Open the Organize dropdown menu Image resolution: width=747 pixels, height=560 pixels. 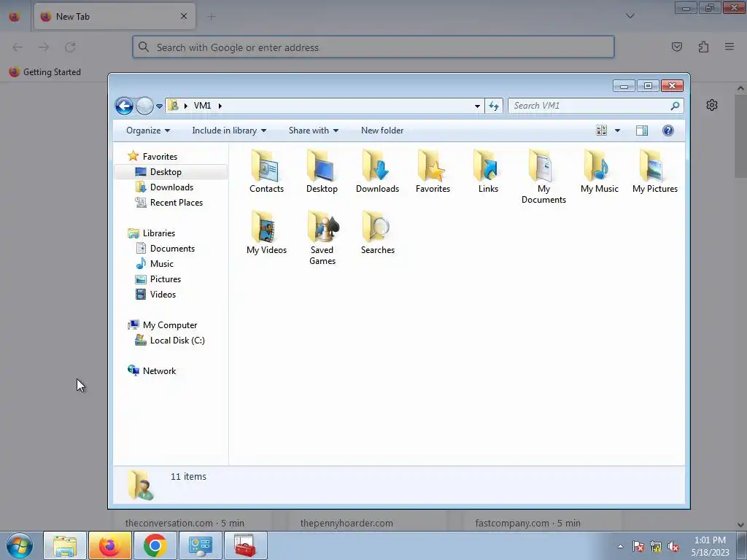point(148,131)
